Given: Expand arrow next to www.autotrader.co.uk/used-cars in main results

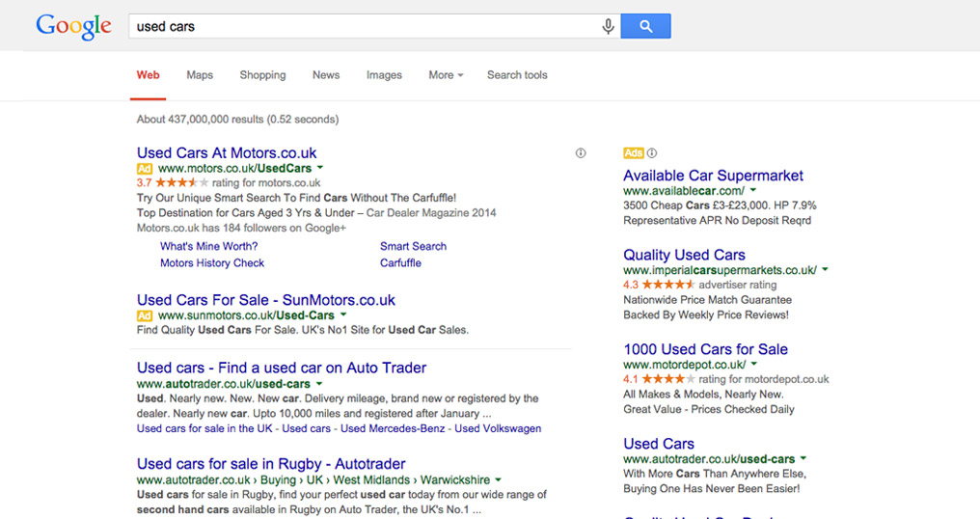Looking at the screenshot, I should coord(318,383).
